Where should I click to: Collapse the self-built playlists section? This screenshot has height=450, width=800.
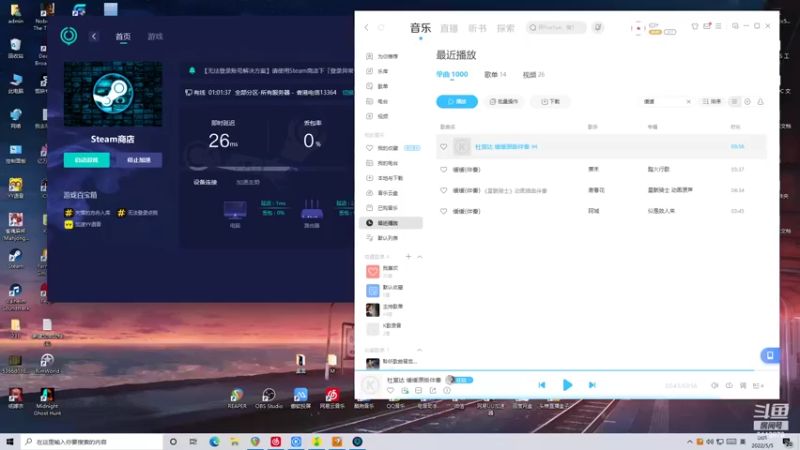tap(419, 257)
